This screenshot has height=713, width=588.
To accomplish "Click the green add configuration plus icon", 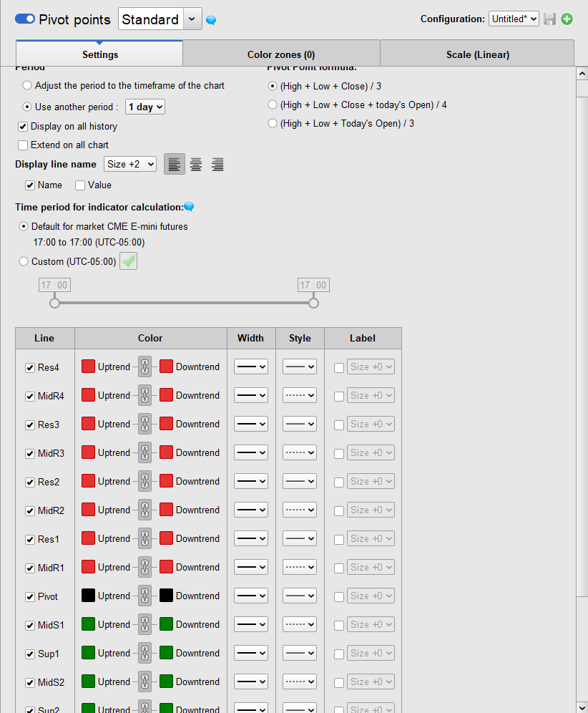I will point(567,19).
